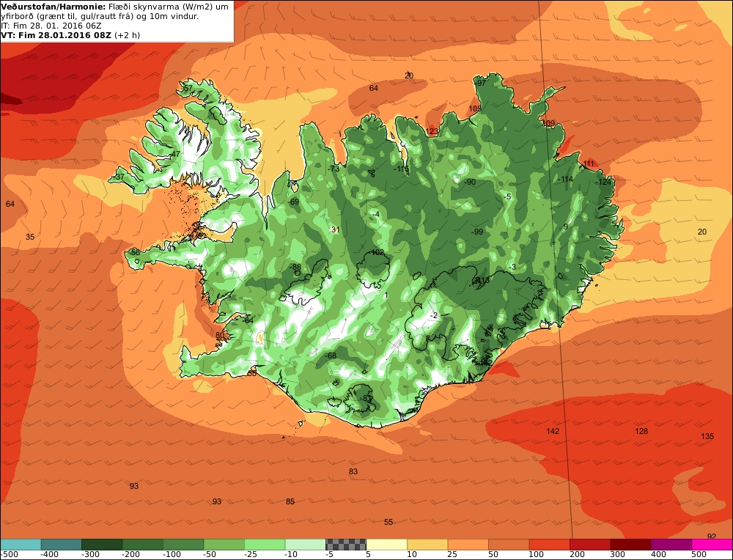The image size is (733, 560).
Task: Select the legend swatch between -50 and -25
Action: pyautogui.click(x=224, y=545)
